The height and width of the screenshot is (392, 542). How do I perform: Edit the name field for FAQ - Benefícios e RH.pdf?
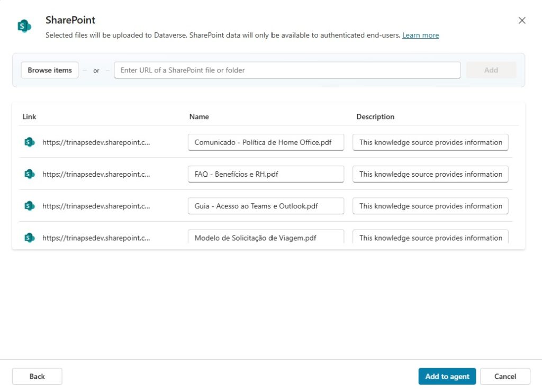[x=266, y=174]
